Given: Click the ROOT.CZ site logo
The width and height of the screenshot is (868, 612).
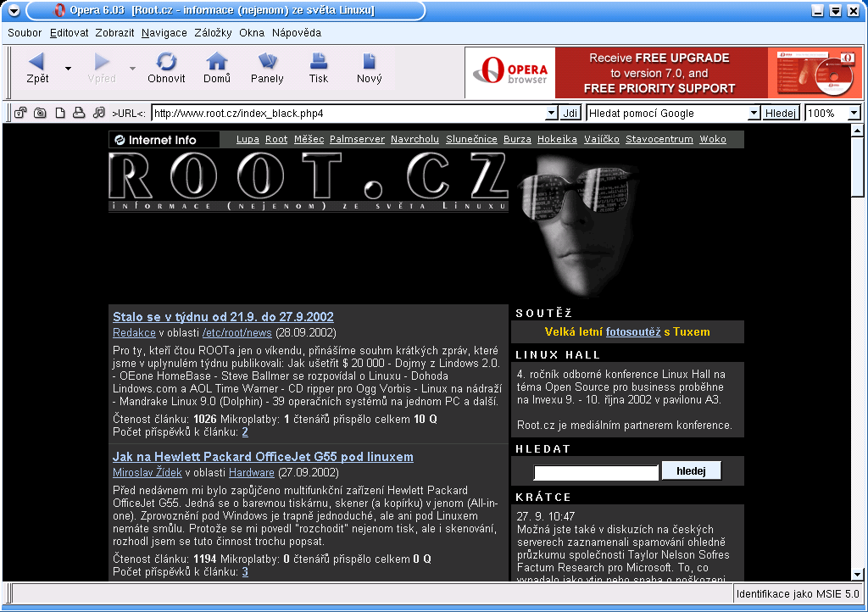Looking at the screenshot, I should 309,181.
